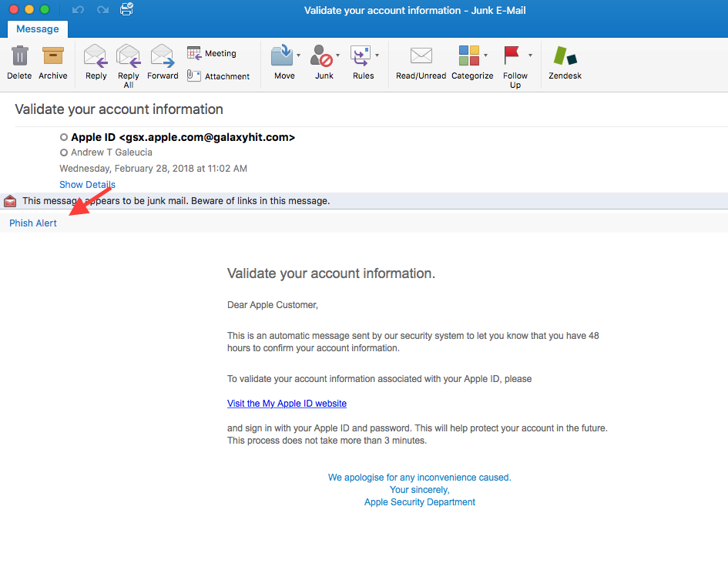This screenshot has height=570, width=728.
Task: Open the Visit the My Apple ID website link
Action: [x=287, y=404]
